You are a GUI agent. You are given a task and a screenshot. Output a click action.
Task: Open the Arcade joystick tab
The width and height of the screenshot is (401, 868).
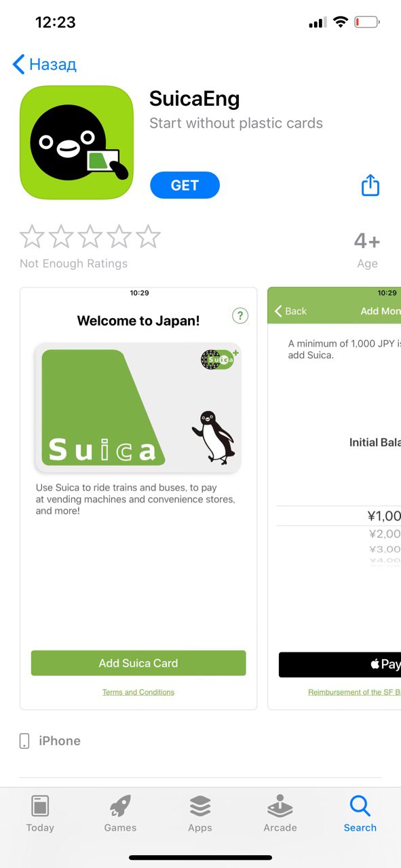pyautogui.click(x=280, y=814)
